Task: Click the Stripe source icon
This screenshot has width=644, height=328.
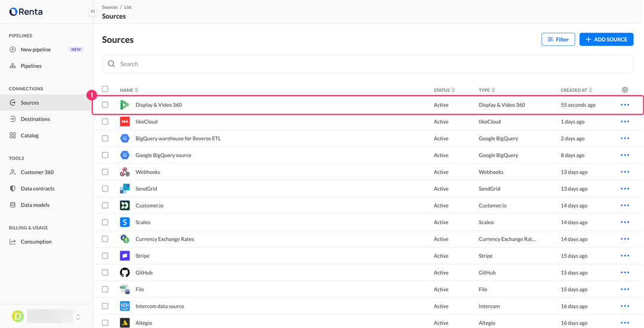Action: click(125, 256)
